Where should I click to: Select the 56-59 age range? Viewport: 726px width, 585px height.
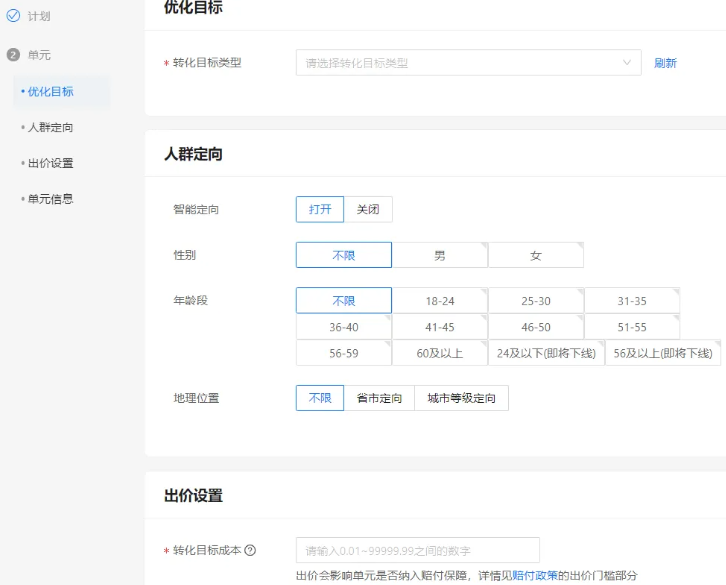tap(344, 353)
